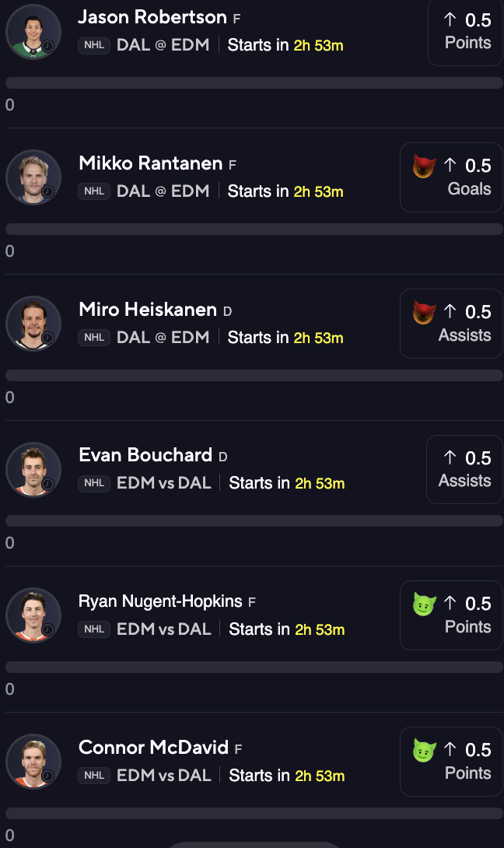Select Evan Bouchard's 0.5 Assists pick box

click(x=465, y=469)
